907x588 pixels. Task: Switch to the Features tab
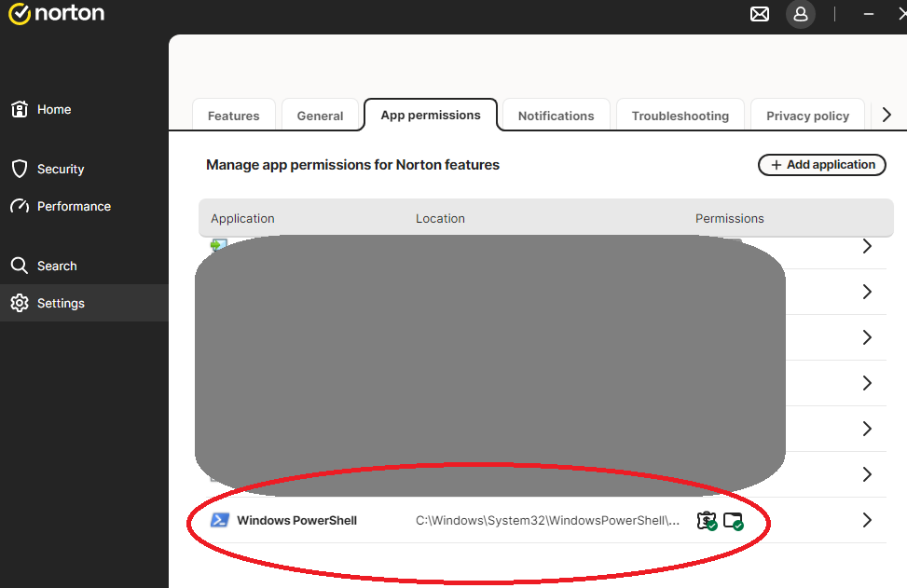pyautogui.click(x=234, y=115)
